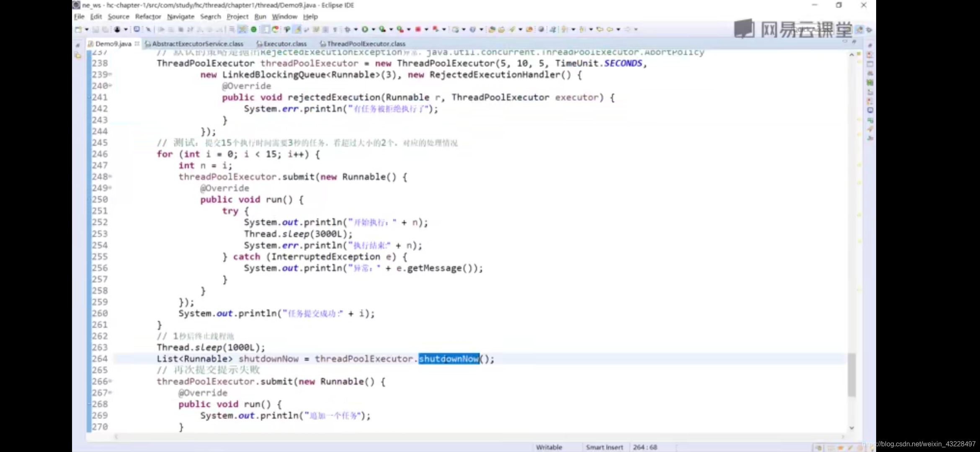Toggle the highlighted Mark Occurrences marker icon

tap(297, 29)
